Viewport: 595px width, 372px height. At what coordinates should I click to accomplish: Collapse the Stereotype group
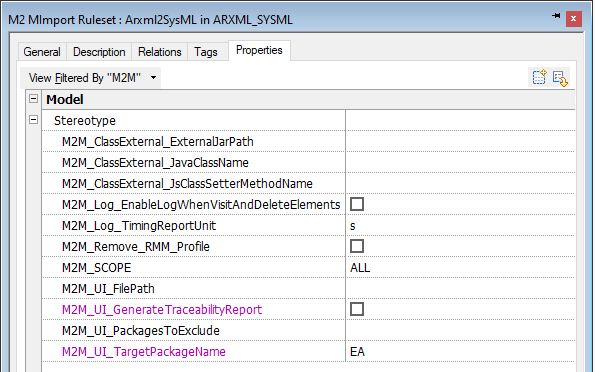tap(33, 120)
